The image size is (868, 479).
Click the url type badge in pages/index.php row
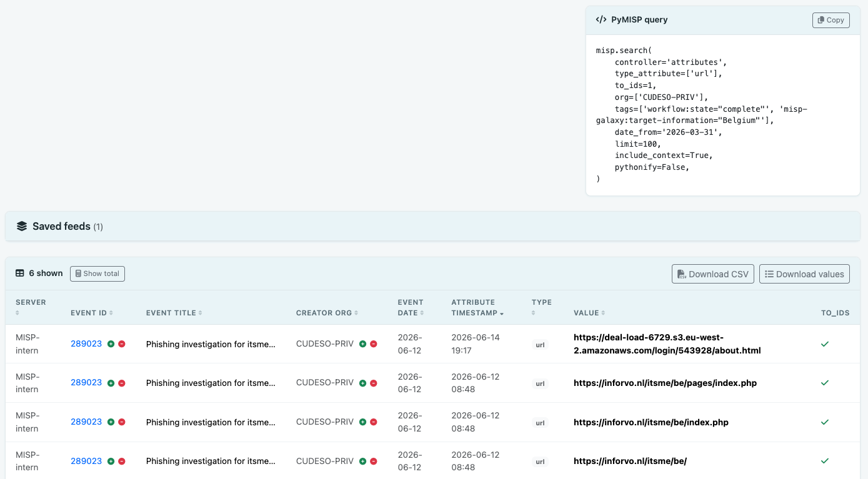[x=540, y=383]
